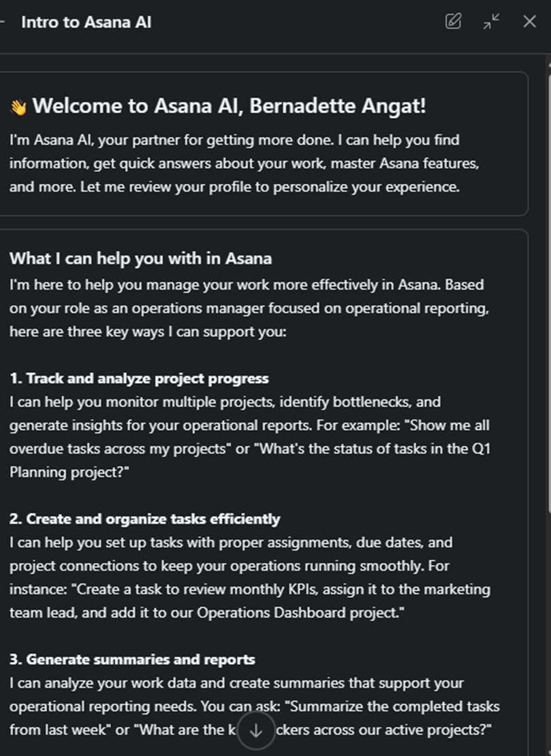
Task: Select the "Generate summaries and reports" heading
Action: [132, 659]
